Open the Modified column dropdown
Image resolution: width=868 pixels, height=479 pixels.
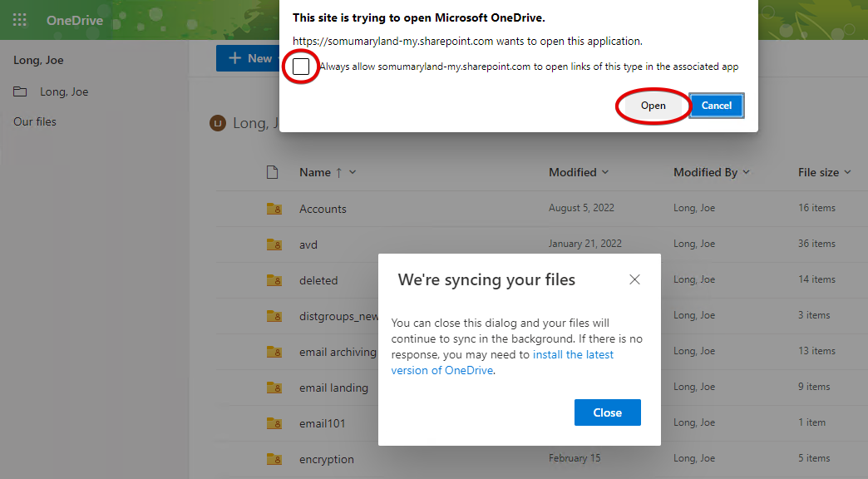604,172
